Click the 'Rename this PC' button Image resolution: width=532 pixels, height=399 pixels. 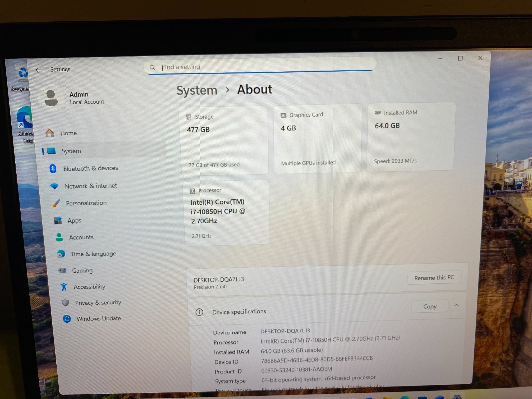click(x=434, y=277)
